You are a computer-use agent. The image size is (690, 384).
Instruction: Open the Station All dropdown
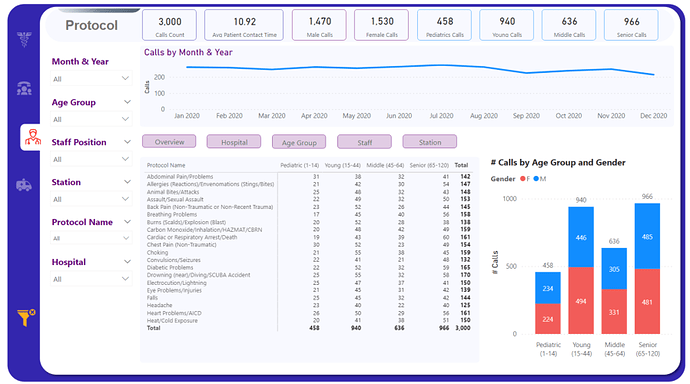point(91,199)
